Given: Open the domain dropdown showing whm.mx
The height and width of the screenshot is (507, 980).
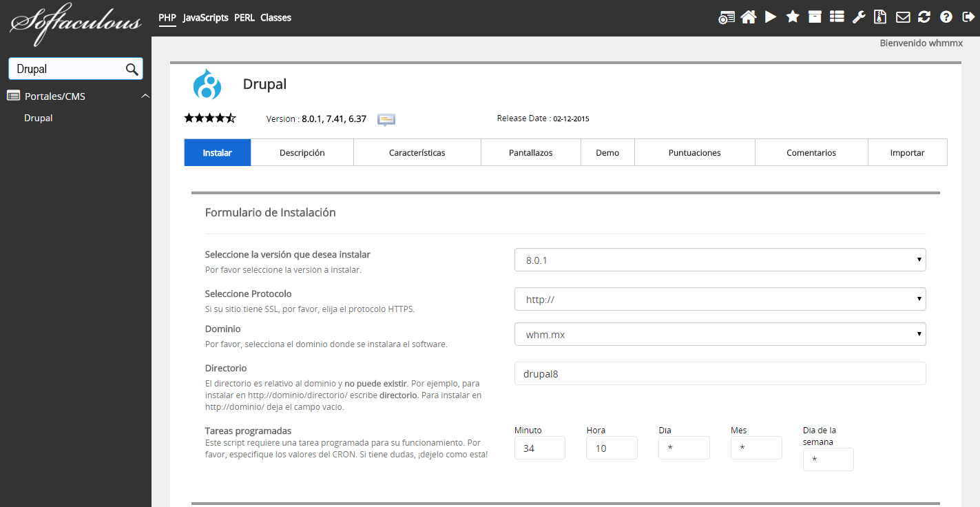Looking at the screenshot, I should coord(720,335).
